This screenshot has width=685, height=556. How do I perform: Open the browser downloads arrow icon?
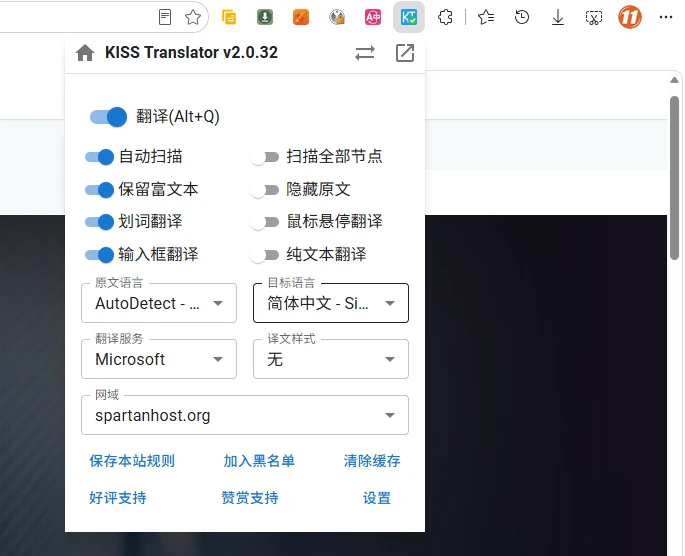click(558, 17)
